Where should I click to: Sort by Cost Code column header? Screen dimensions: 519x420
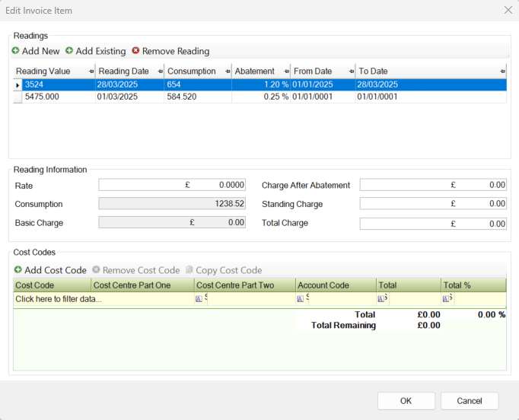point(52,285)
